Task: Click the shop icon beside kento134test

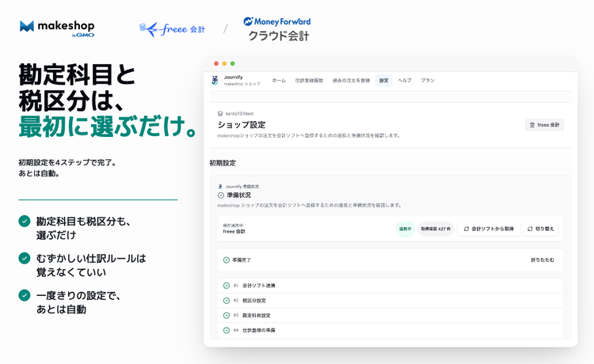Action: click(220, 113)
